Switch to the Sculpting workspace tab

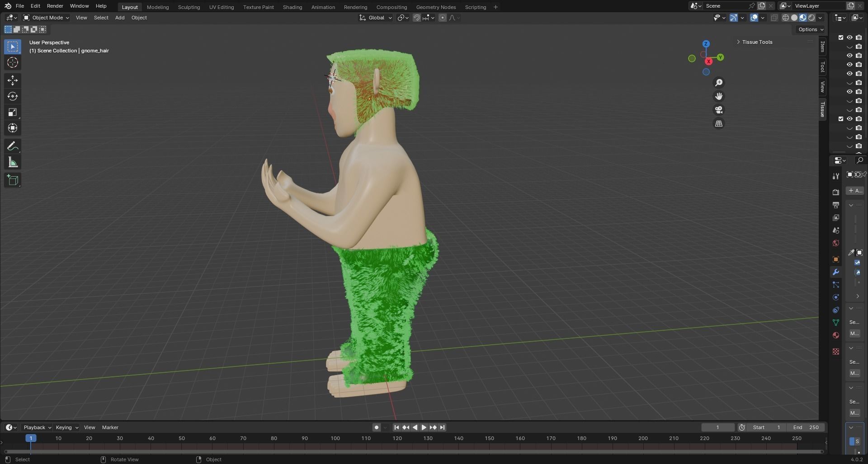tap(189, 7)
